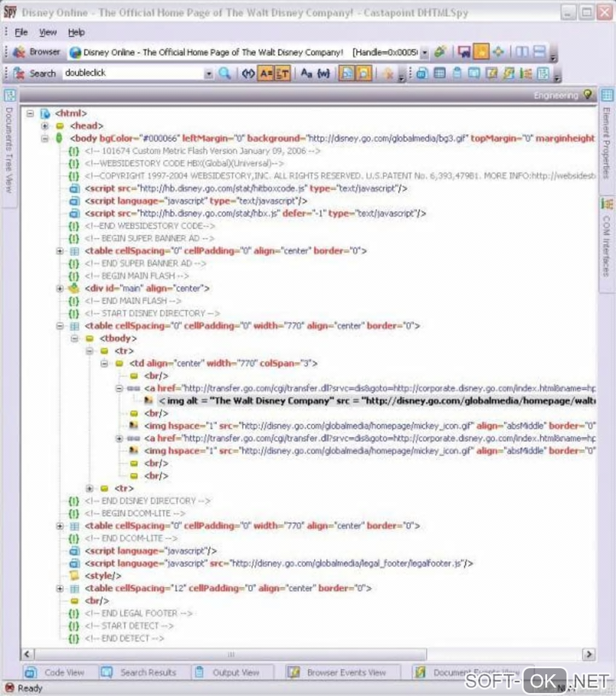Click the document events view toolbar icon
The width and height of the screenshot is (616, 696).
point(509,73)
